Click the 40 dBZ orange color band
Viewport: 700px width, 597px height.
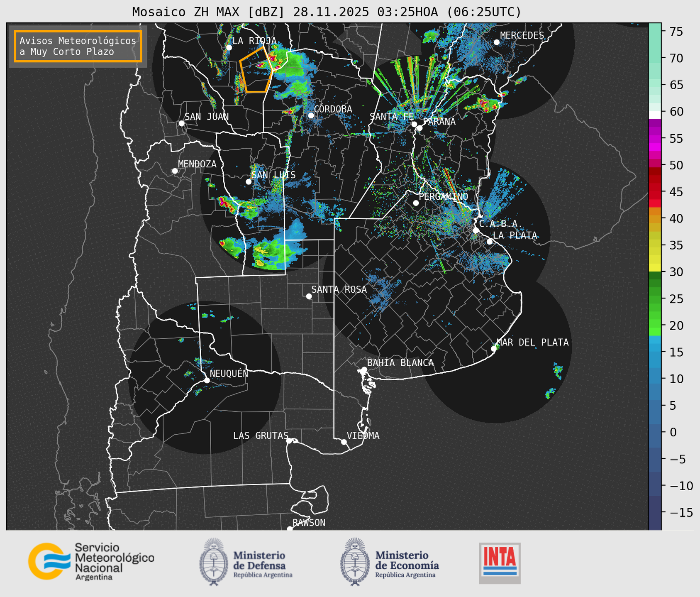point(655,218)
